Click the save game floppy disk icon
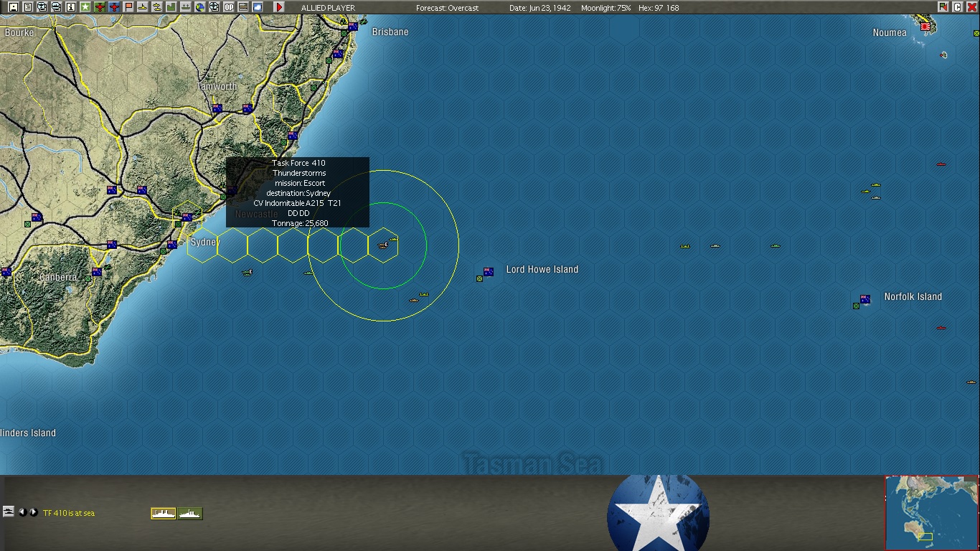 click(x=13, y=7)
